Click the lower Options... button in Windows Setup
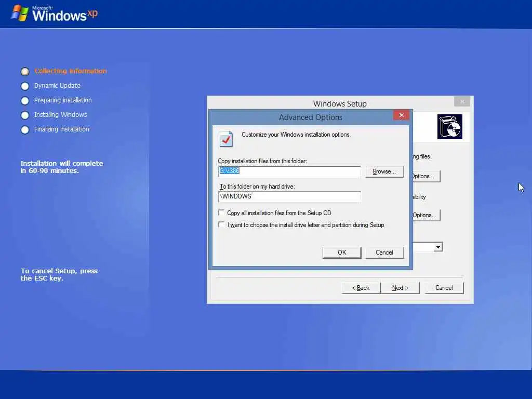Screen dimensions: 532x399 426,215
